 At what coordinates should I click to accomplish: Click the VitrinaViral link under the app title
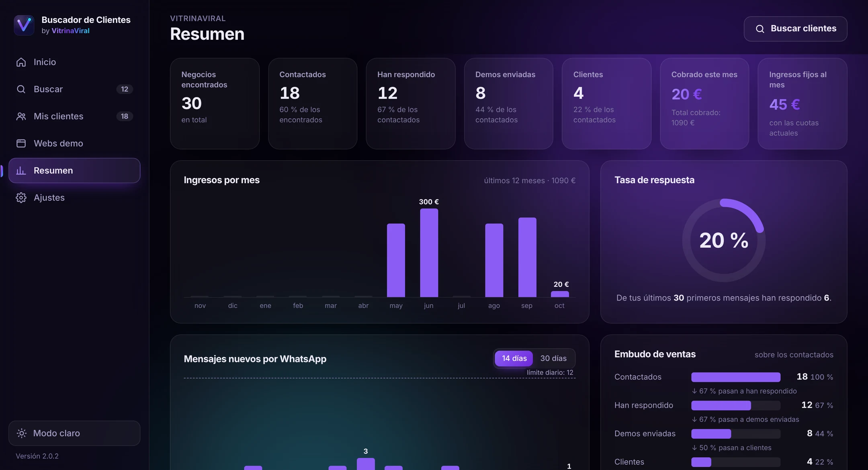click(70, 31)
